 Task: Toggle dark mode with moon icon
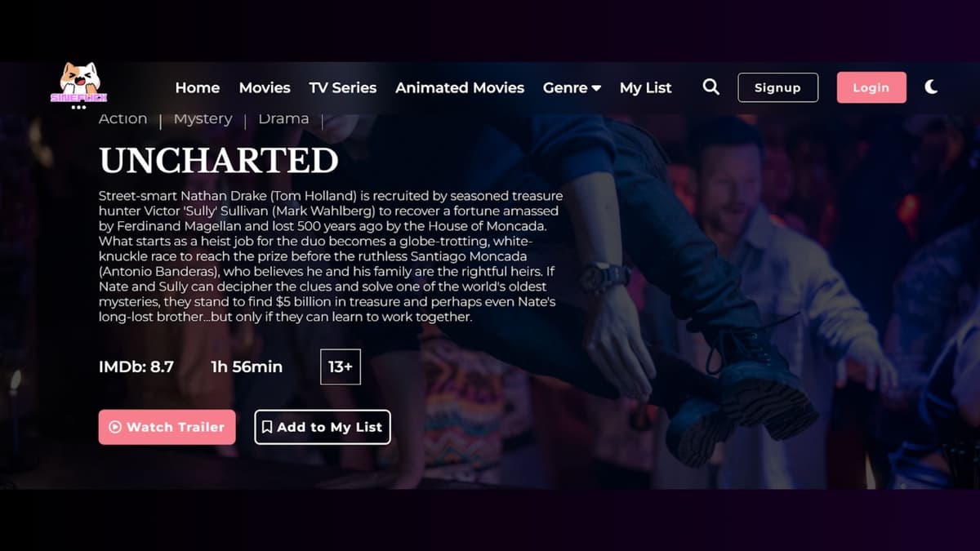(x=931, y=87)
